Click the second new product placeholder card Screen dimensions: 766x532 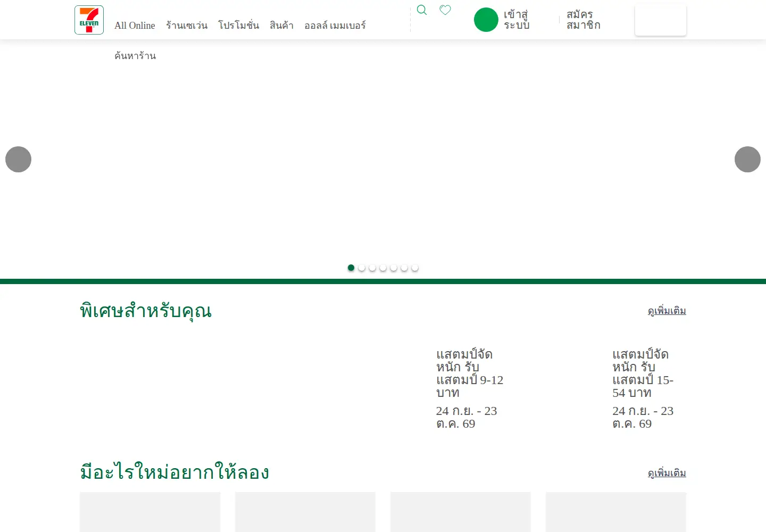305,512
